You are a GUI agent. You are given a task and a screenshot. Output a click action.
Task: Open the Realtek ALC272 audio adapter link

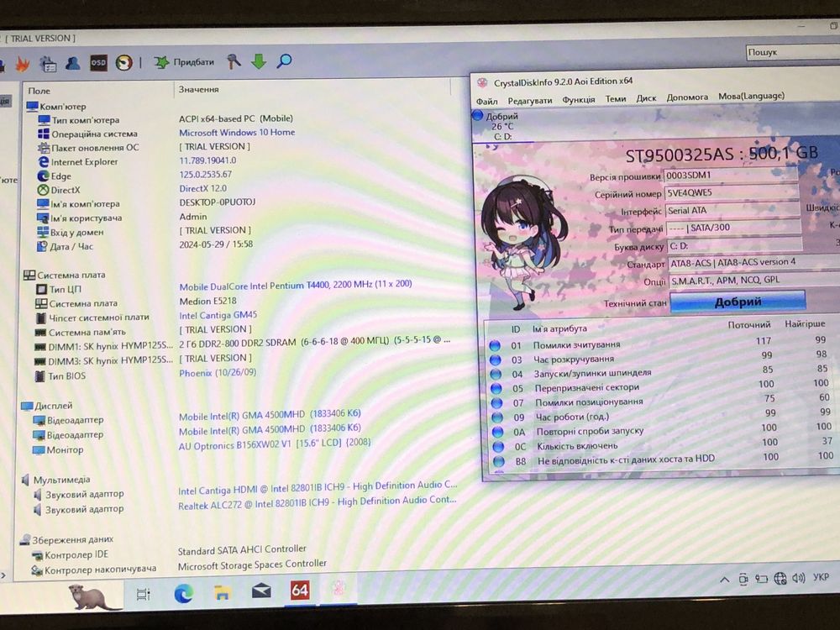(318, 502)
